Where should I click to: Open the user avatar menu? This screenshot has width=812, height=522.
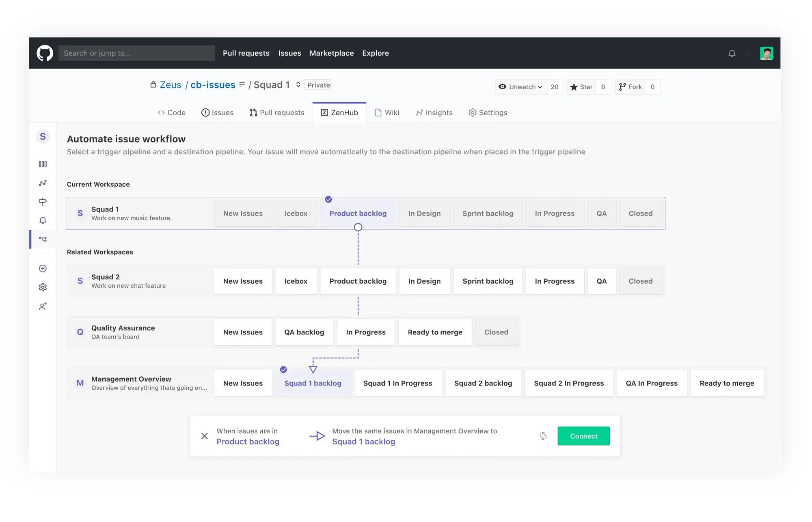767,53
